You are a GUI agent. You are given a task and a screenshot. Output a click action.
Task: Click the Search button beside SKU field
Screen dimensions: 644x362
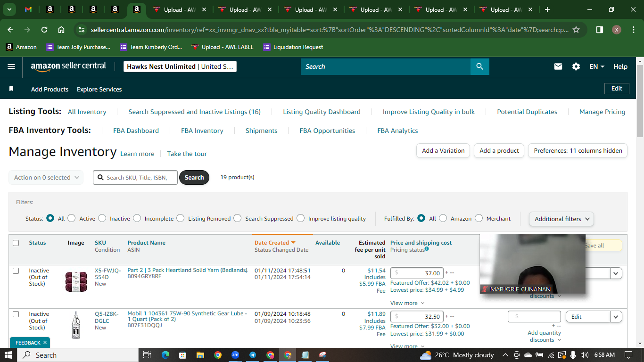point(194,178)
